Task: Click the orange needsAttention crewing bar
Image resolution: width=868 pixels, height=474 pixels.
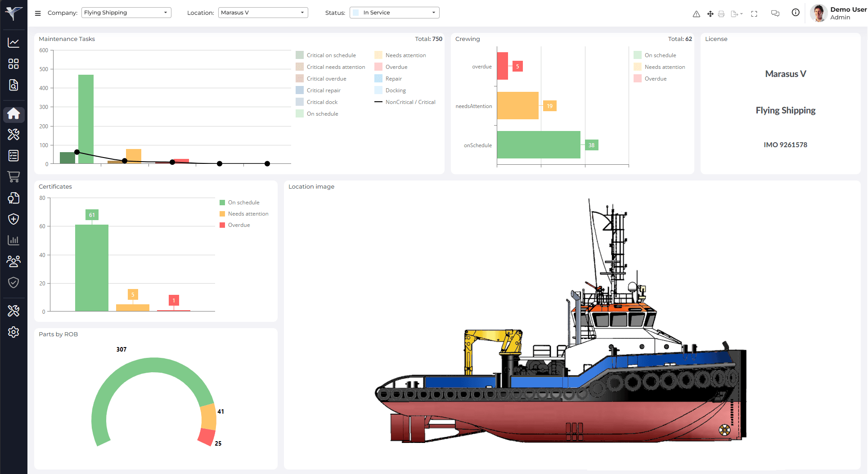Action: point(518,106)
